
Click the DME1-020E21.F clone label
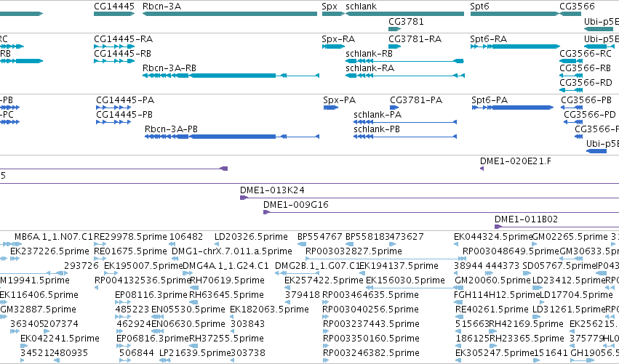click(x=516, y=161)
